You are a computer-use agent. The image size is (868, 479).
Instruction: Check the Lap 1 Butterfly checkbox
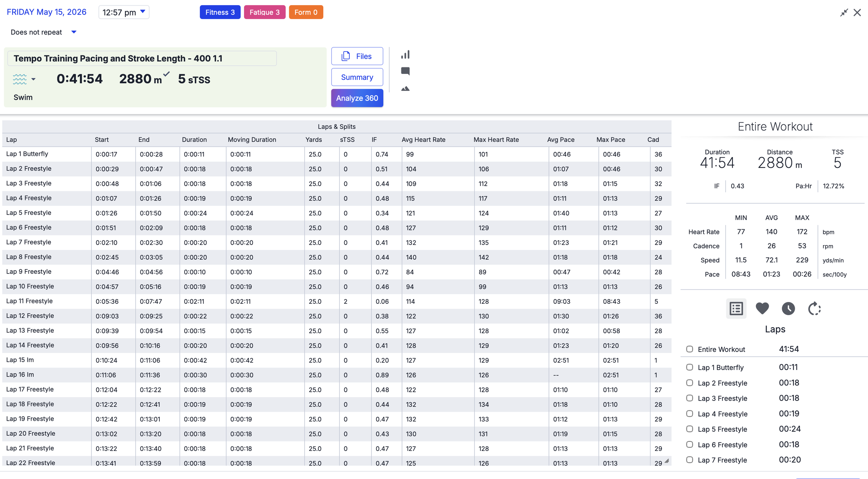click(x=690, y=367)
